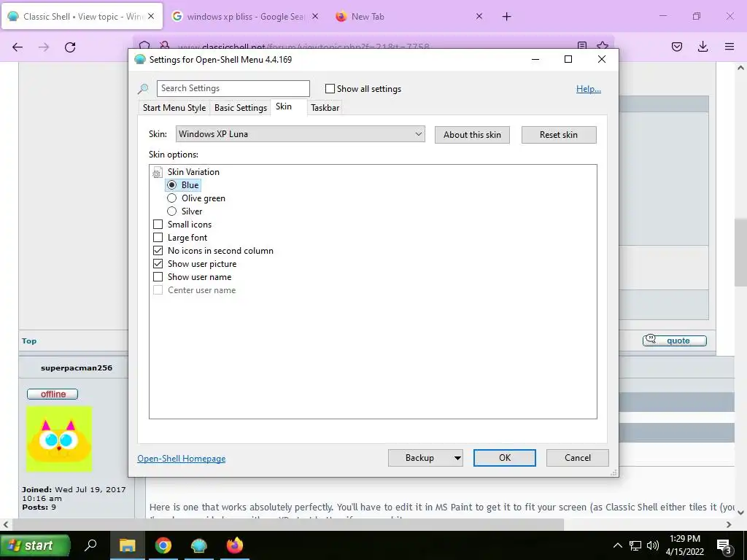
Task: Reload the page in Firefox
Action: pos(70,47)
